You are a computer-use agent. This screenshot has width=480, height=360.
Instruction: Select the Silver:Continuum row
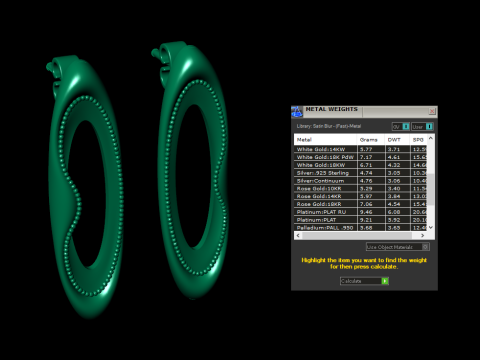click(x=360, y=181)
